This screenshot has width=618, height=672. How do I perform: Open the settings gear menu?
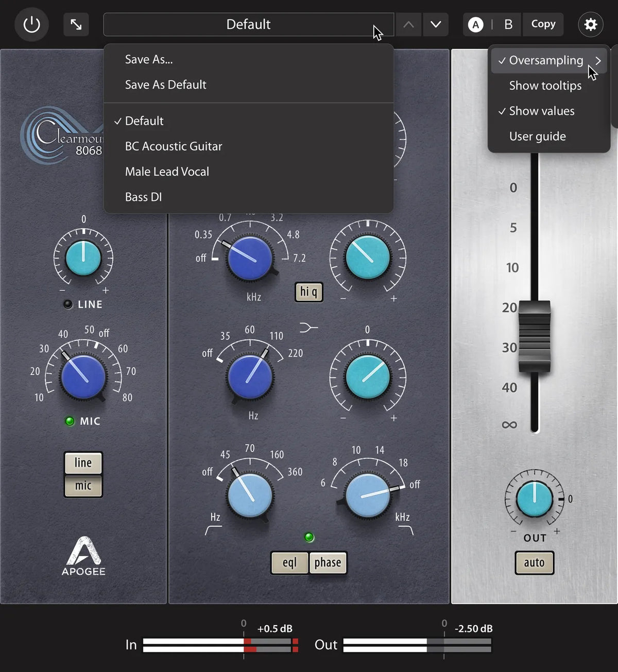[x=590, y=24]
